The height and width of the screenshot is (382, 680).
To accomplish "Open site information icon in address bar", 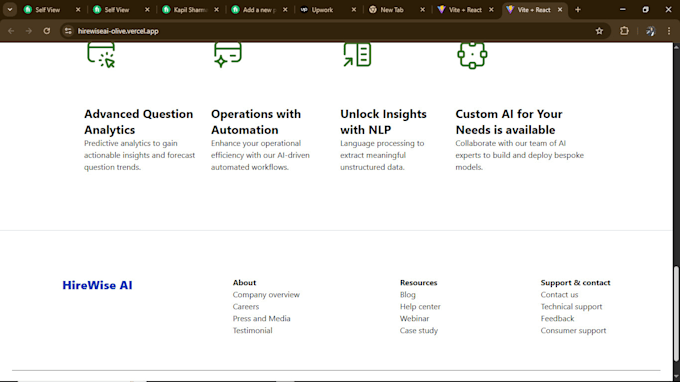I will point(68,31).
